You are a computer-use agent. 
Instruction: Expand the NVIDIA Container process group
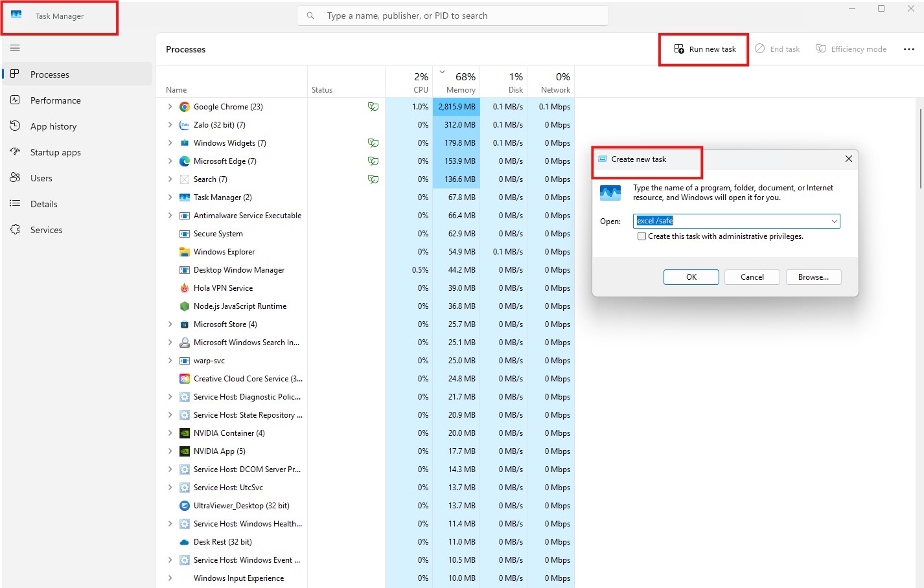(170, 433)
